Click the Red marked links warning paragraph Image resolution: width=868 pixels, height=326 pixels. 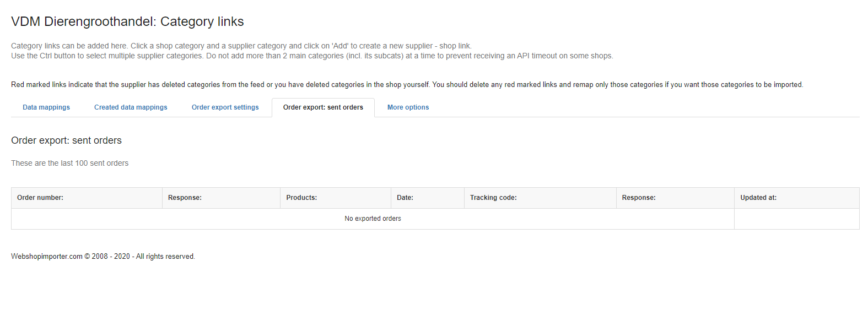pyautogui.click(x=407, y=85)
